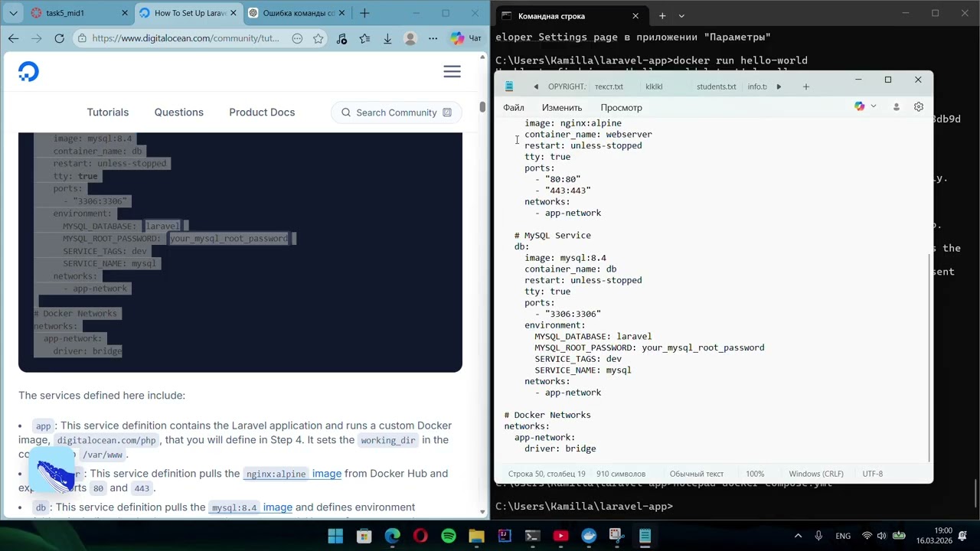Open the Copilot Чат button in Edge
The image size is (980, 551).
click(466, 38)
